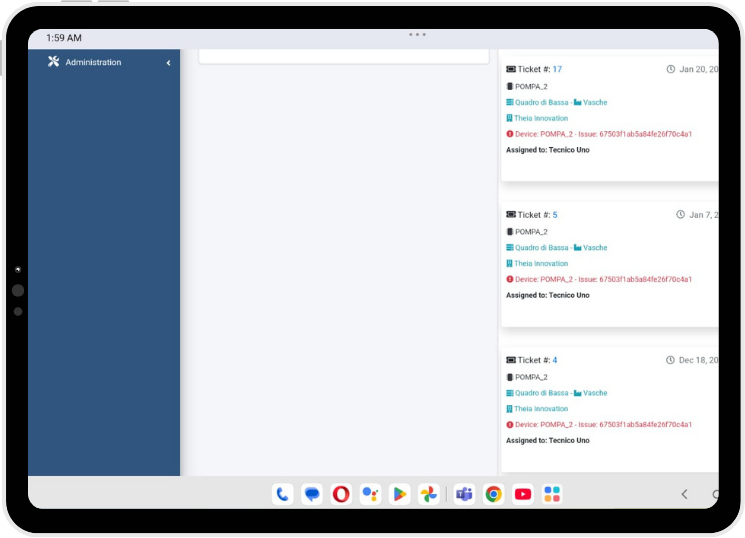
Task: Click factory icon before Vasche in ticket 4
Action: [x=578, y=394]
